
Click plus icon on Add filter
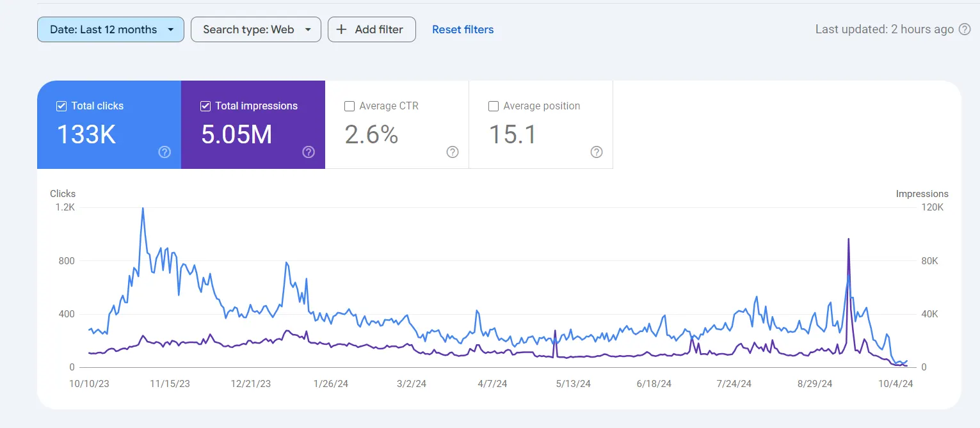(x=342, y=29)
